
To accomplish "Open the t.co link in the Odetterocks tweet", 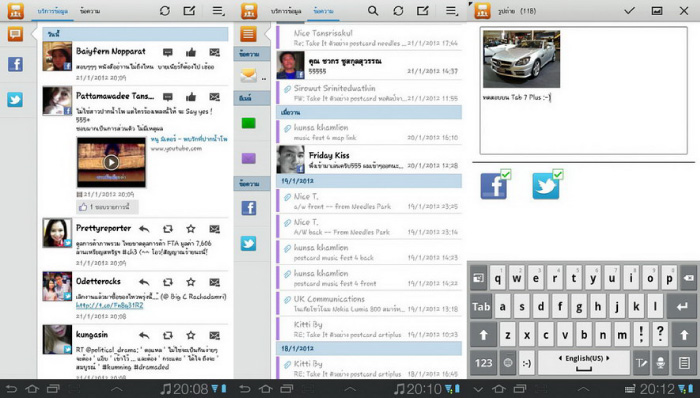I will pos(109,305).
